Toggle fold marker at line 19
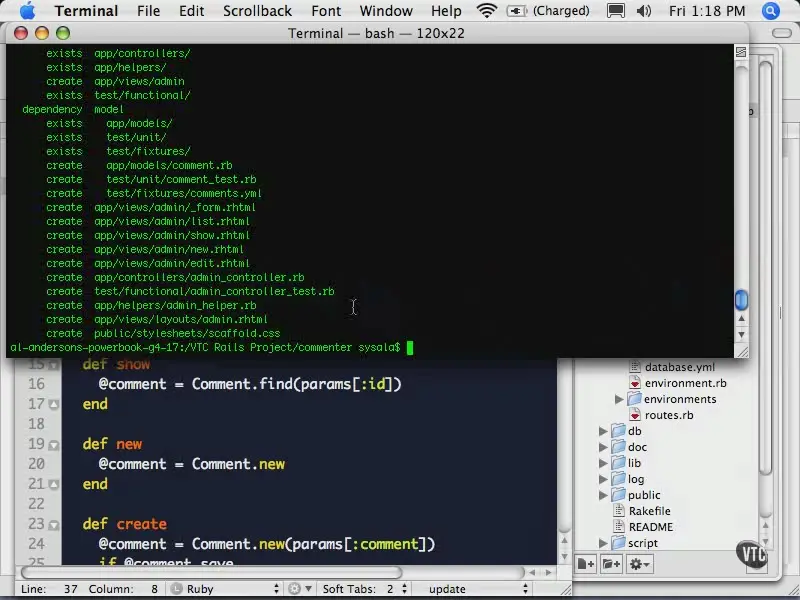This screenshot has height=600, width=800. click(54, 445)
